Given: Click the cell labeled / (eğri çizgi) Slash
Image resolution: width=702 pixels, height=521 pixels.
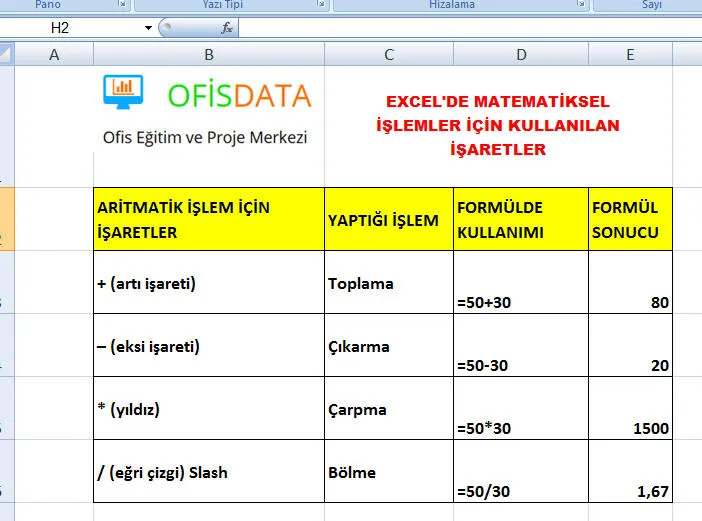Looking at the screenshot, I should pyautogui.click(x=208, y=472).
